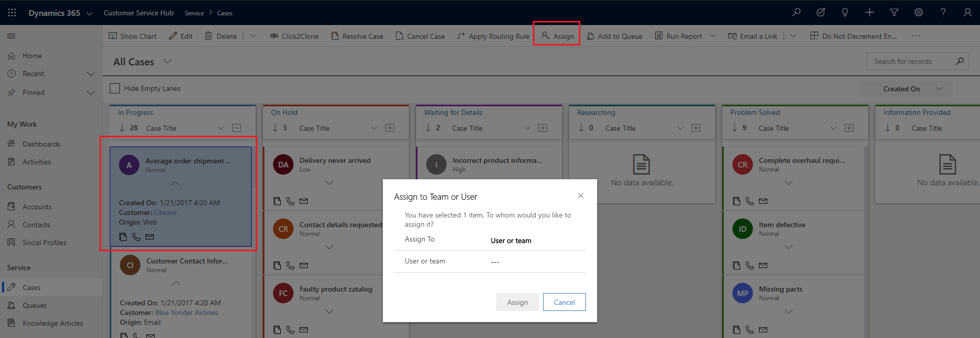Click Show Chart in command bar
Viewport: 980px width, 338px height.
pyautogui.click(x=133, y=36)
